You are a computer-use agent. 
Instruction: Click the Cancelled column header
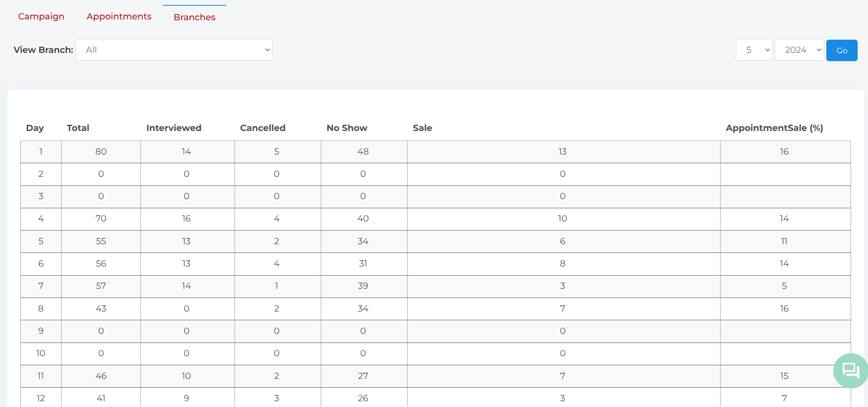coord(263,128)
